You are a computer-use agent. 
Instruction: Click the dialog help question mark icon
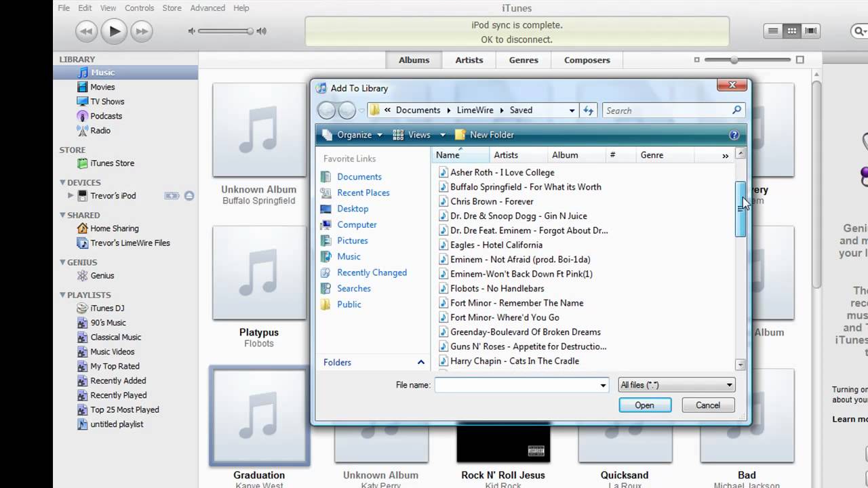[734, 135]
